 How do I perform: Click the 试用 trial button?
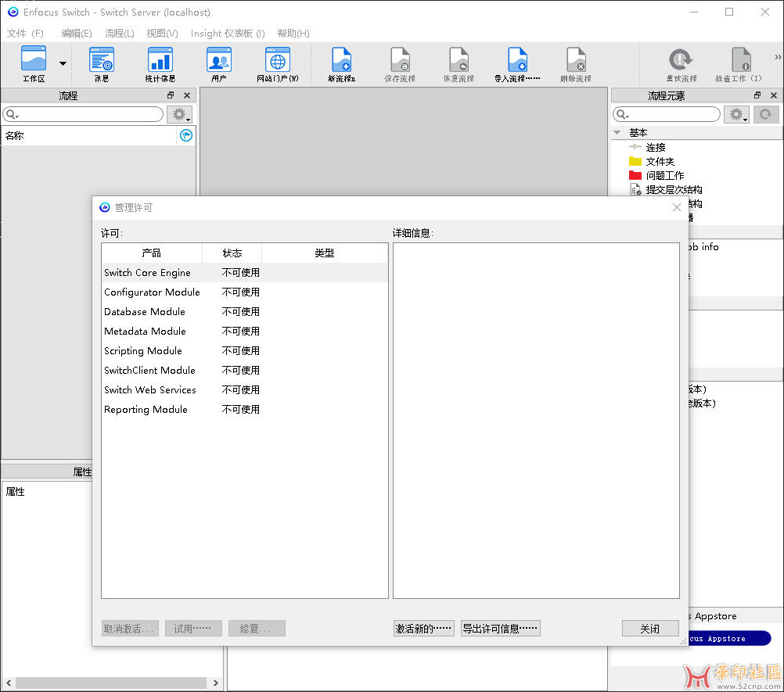(193, 629)
